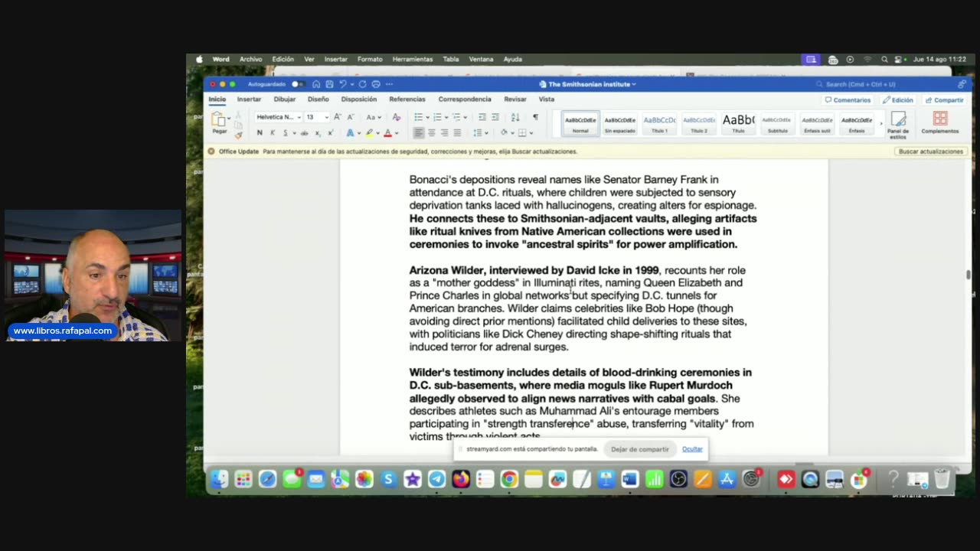Image resolution: width=980 pixels, height=551 pixels.
Task: Apply italic with the K button
Action: click(x=273, y=132)
